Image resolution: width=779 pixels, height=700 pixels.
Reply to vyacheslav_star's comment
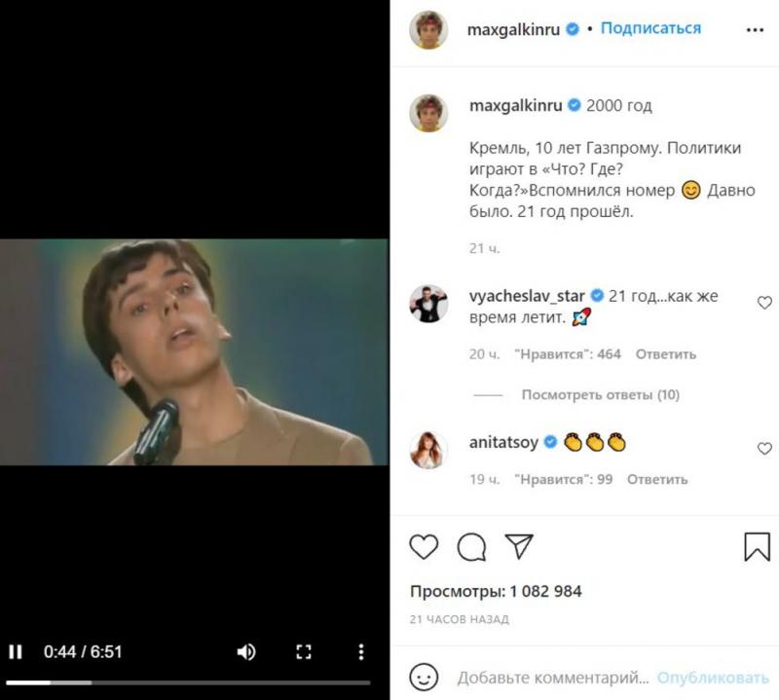666,354
